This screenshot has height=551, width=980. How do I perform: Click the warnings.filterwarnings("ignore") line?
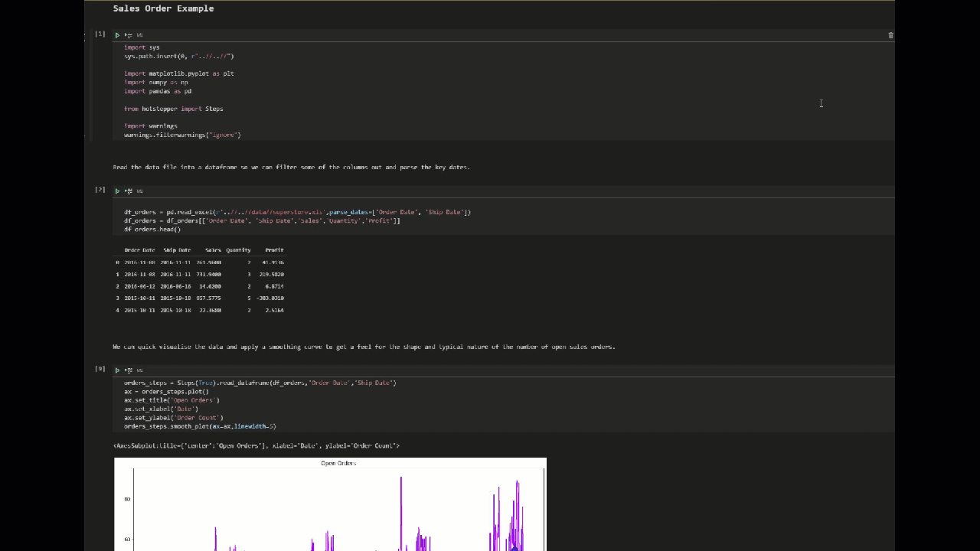pos(182,135)
